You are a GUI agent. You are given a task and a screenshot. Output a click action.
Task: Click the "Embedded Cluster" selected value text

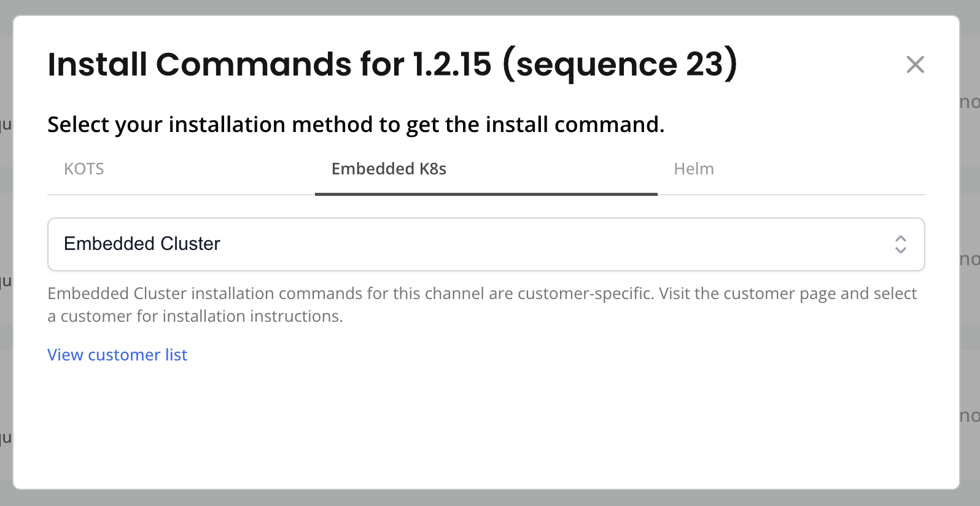(142, 244)
